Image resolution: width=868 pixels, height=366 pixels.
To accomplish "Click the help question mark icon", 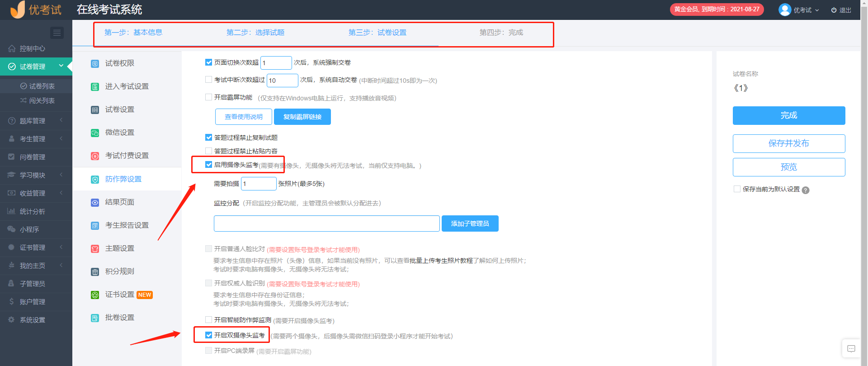I will coord(806,190).
